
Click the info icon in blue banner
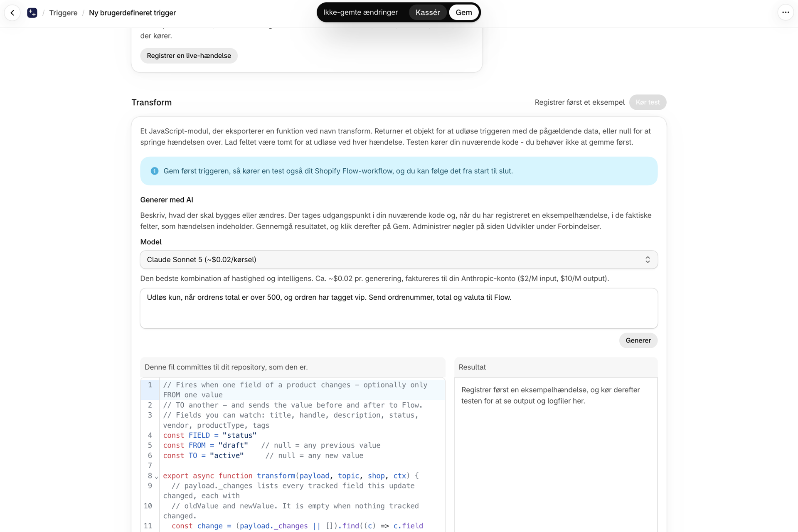tap(155, 171)
